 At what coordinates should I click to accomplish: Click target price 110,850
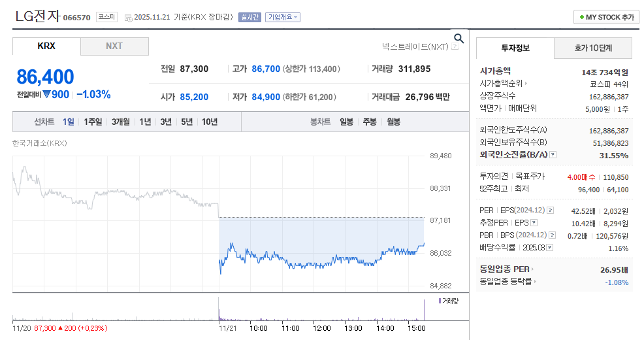point(616,177)
